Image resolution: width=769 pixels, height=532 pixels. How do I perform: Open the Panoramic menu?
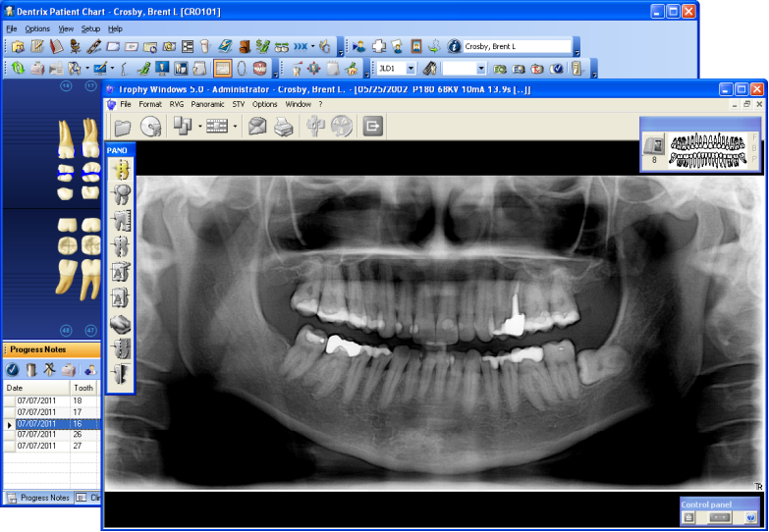click(x=207, y=104)
